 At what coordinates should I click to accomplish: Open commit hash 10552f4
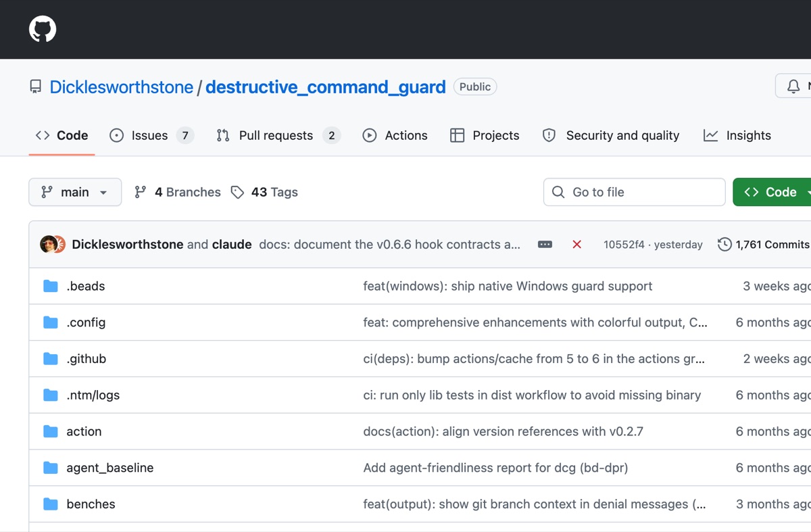click(624, 245)
